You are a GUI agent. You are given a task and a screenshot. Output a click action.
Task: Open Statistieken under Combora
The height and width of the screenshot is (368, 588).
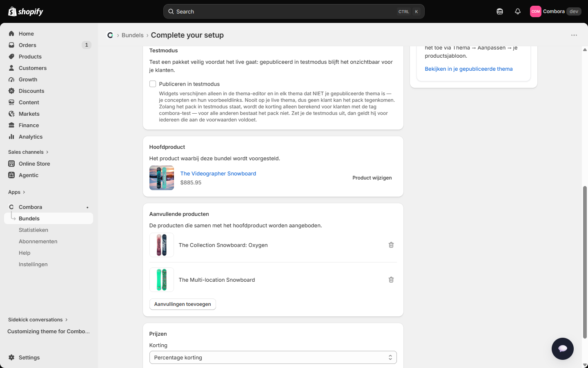[x=33, y=230]
